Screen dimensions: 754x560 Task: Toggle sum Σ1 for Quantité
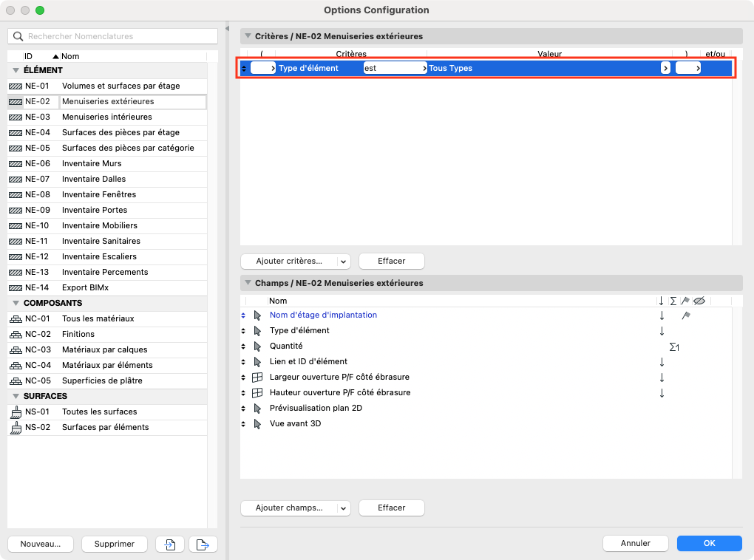pos(674,347)
